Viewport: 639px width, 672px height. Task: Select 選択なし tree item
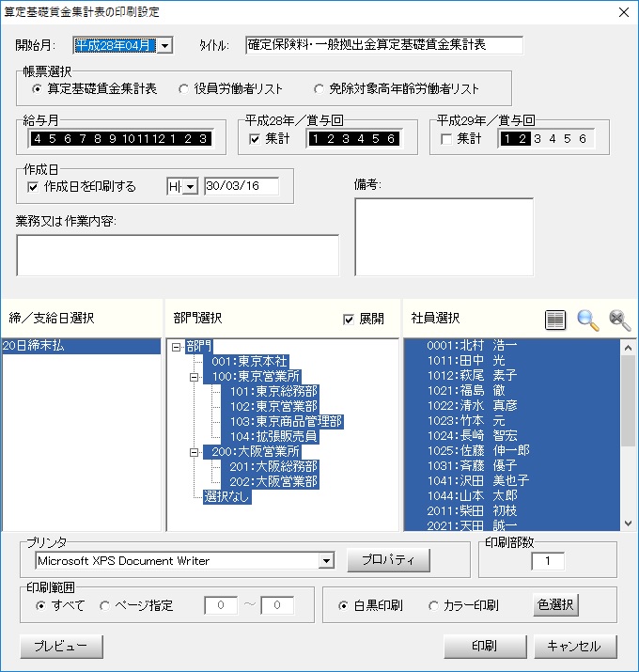pyautogui.click(x=226, y=496)
